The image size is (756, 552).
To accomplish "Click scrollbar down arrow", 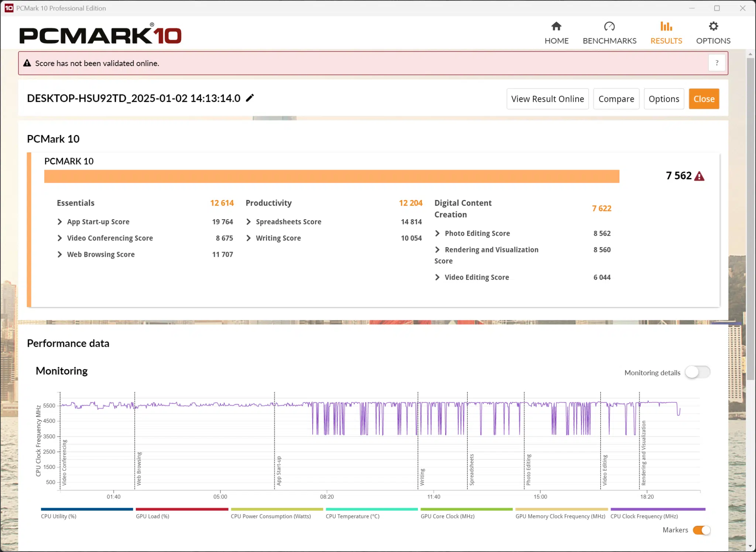I will pyautogui.click(x=750, y=546).
